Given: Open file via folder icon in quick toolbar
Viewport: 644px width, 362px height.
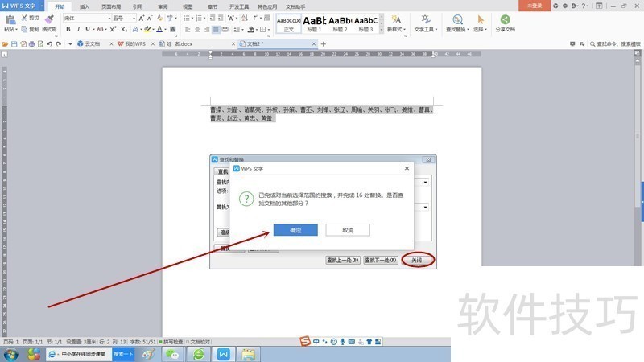Looking at the screenshot, I should pos(5,44).
